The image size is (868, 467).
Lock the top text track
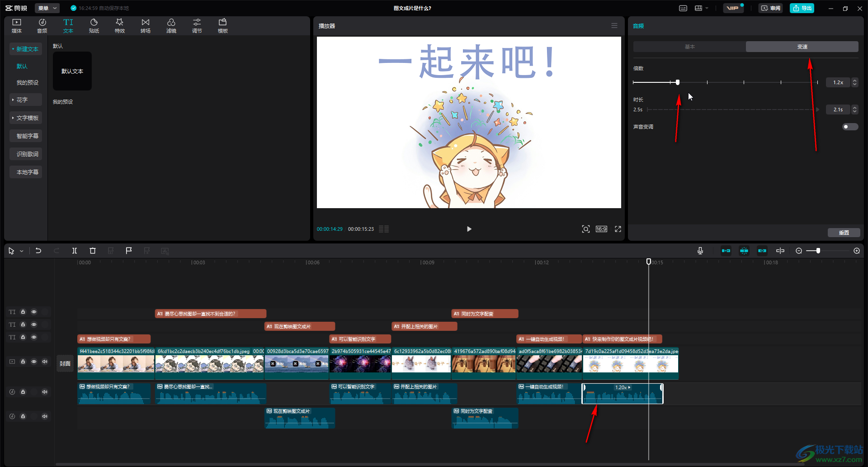pos(23,312)
